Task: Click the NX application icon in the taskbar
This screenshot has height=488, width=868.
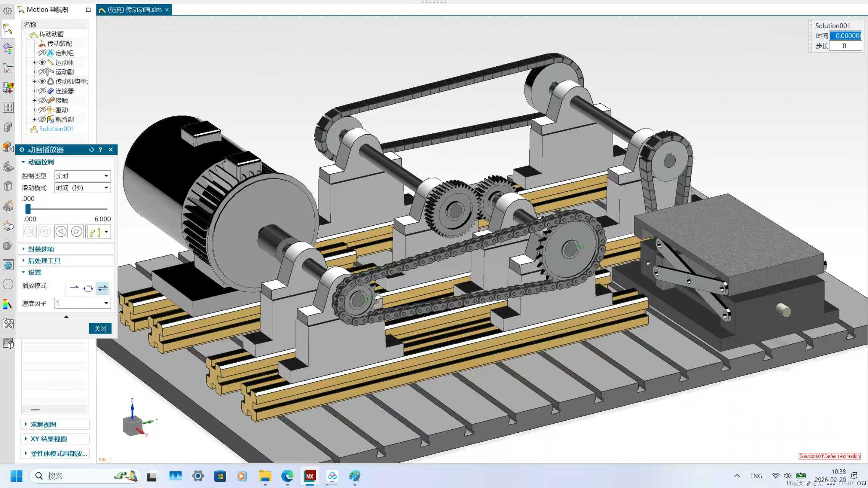Action: pyautogui.click(x=310, y=476)
